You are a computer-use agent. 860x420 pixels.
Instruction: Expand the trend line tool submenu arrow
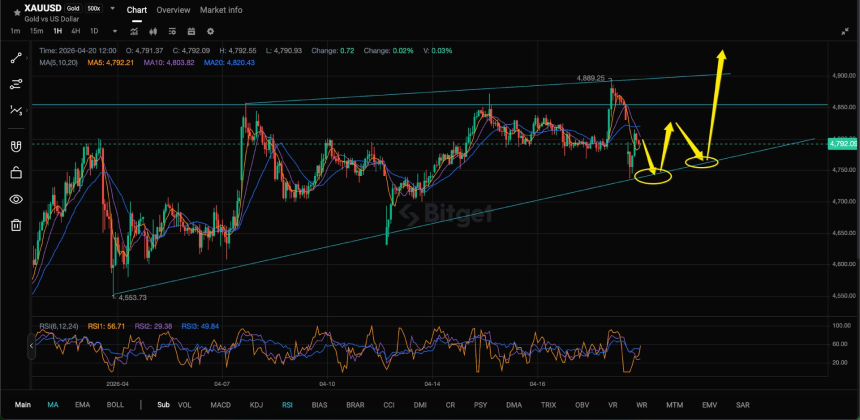coord(27,58)
